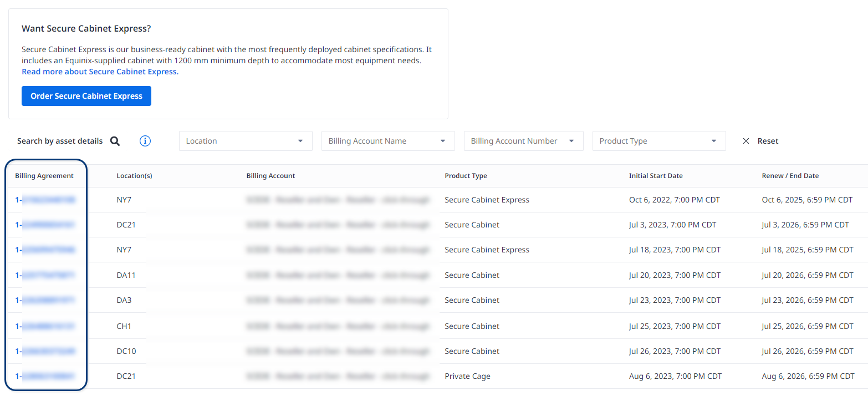Open the Location filter dropdown
This screenshot has height=395, width=868.
(246, 141)
